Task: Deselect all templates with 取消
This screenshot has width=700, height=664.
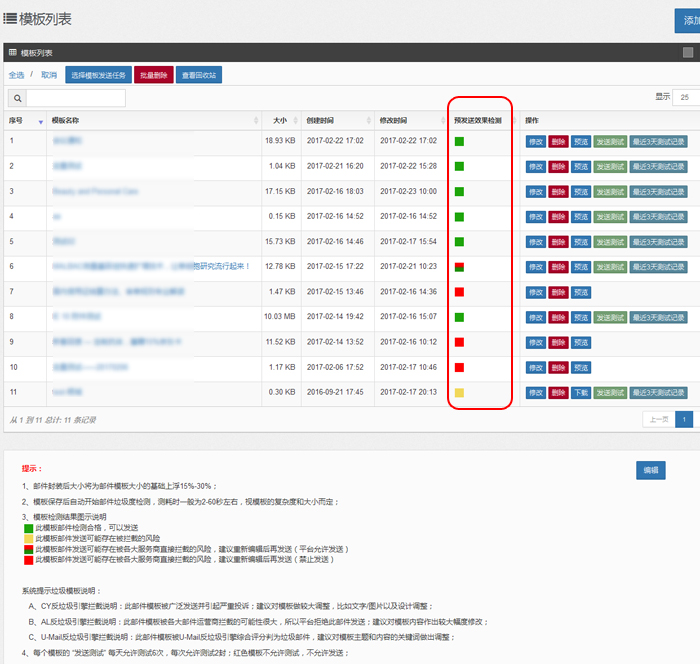Action: click(x=49, y=75)
